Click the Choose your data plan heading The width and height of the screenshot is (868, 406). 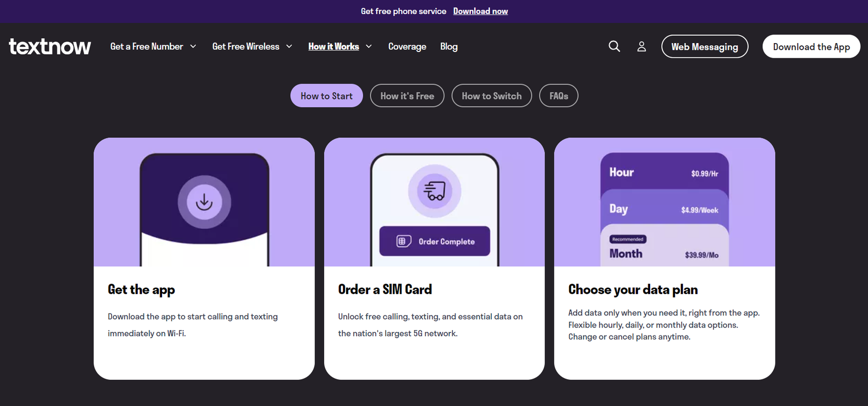pos(633,290)
